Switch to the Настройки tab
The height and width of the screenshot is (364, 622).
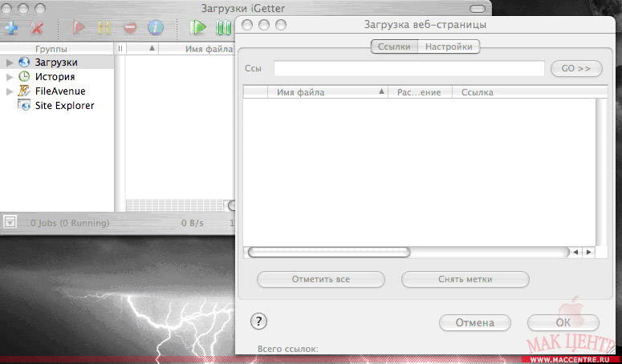tap(449, 47)
